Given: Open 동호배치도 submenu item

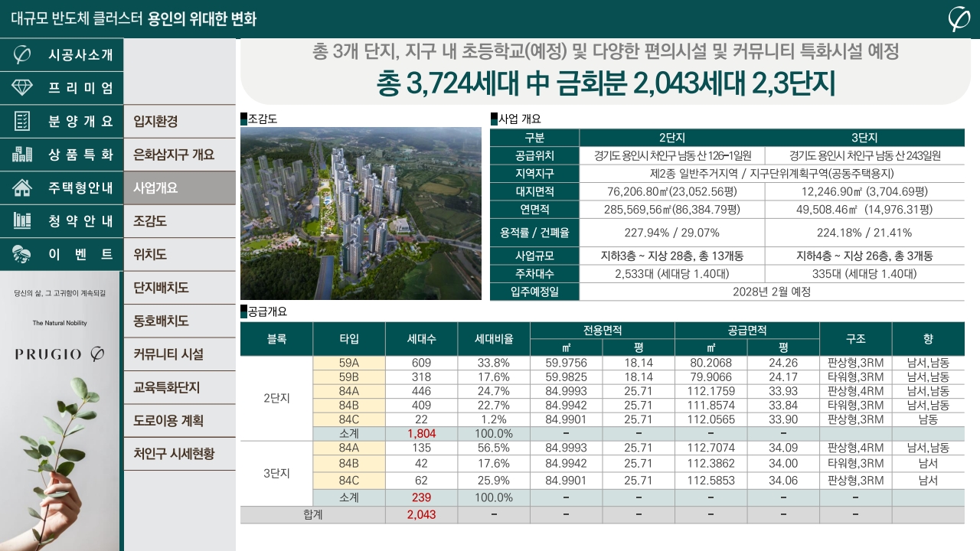Looking at the screenshot, I should pos(179,321).
